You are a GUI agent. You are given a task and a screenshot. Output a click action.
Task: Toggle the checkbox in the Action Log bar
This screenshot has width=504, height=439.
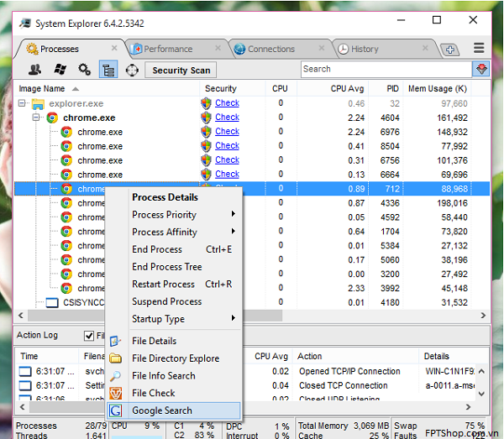(x=89, y=336)
